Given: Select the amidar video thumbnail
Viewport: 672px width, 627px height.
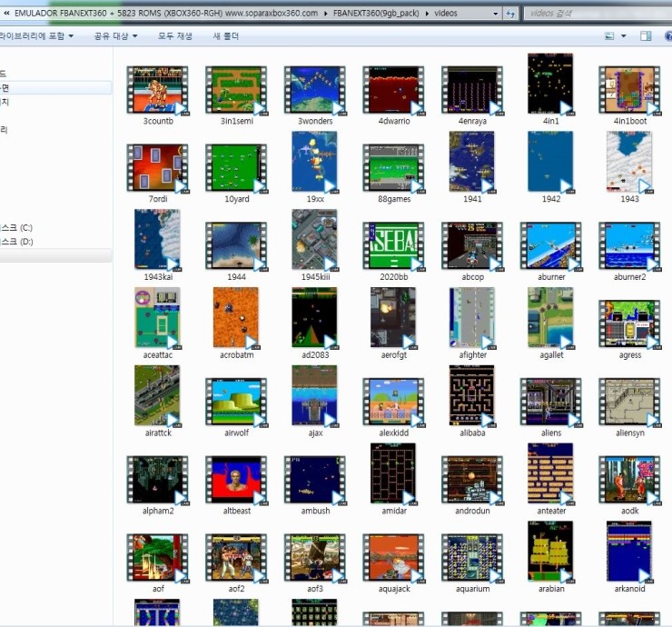Looking at the screenshot, I should (393, 474).
